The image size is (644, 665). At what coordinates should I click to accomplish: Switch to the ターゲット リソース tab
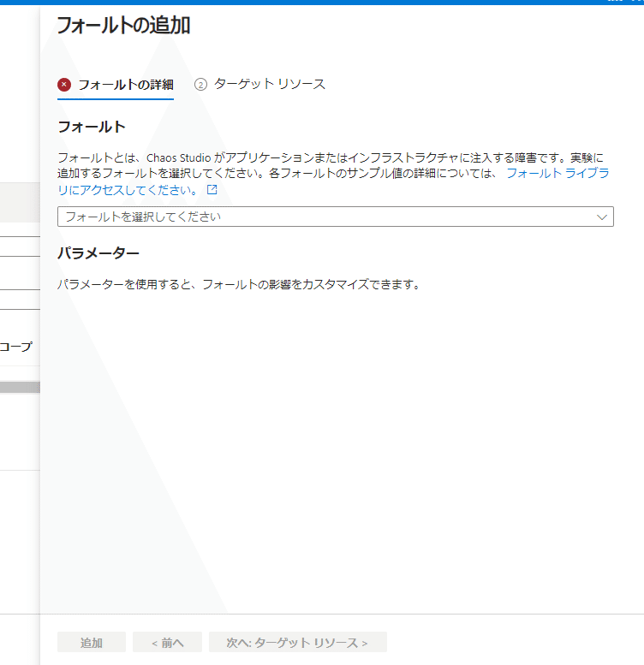pyautogui.click(x=259, y=84)
